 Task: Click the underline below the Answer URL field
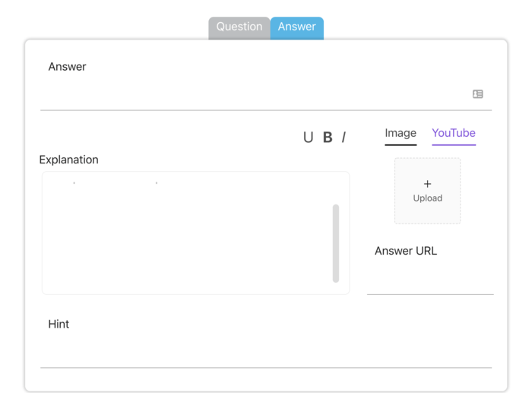click(x=429, y=293)
